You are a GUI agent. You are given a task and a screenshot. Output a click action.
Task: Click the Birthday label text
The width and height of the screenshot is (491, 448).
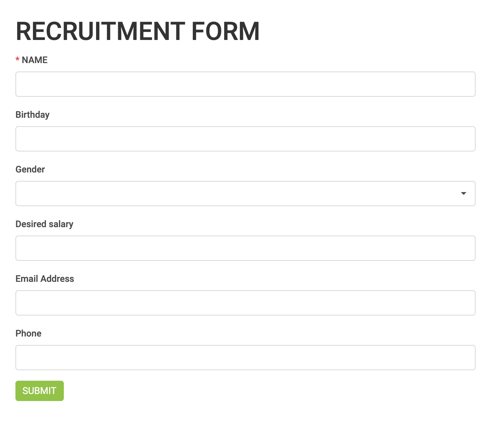pos(32,115)
